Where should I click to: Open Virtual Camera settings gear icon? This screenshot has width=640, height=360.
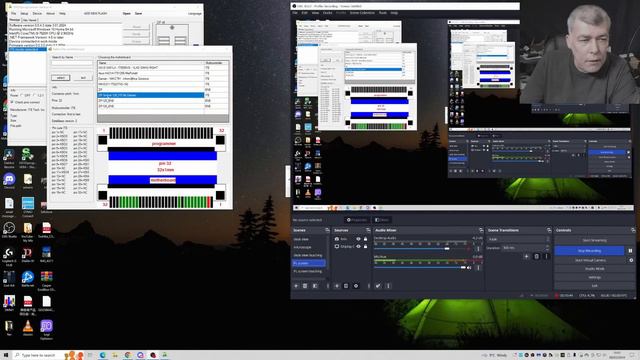[631, 260]
